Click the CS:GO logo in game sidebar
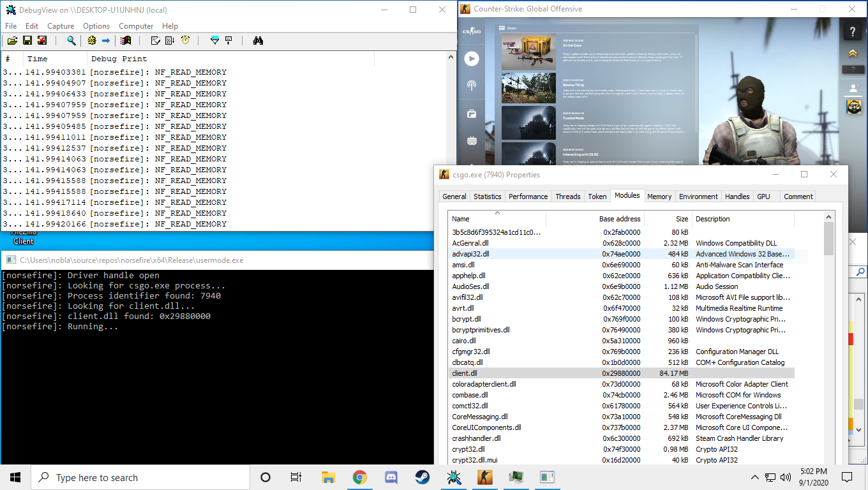 [472, 32]
